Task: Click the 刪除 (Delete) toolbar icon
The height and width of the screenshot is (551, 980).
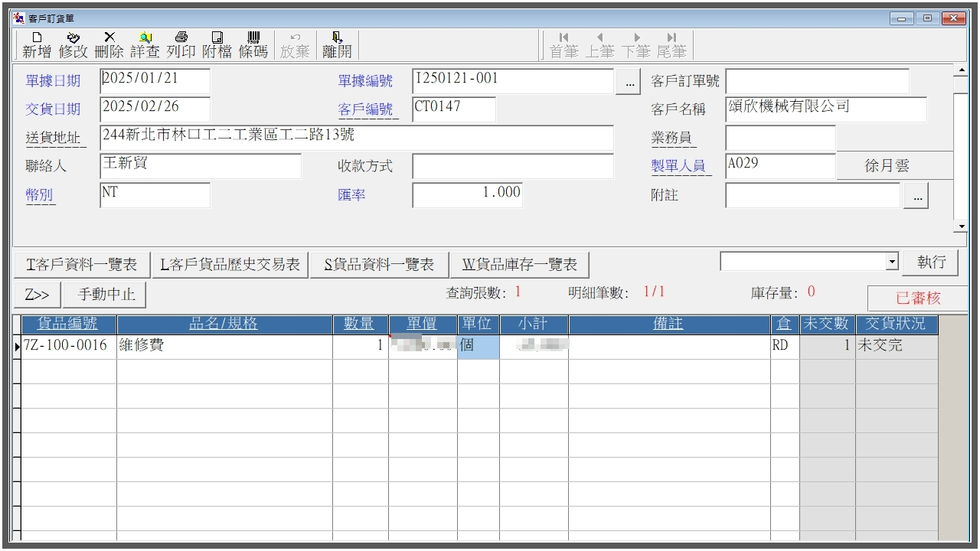Action: click(x=109, y=45)
